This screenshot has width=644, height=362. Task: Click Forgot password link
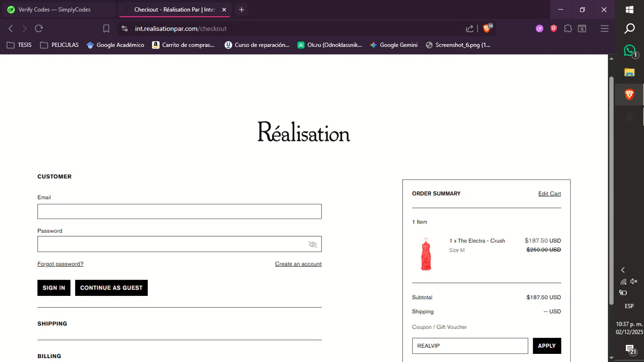click(x=61, y=264)
